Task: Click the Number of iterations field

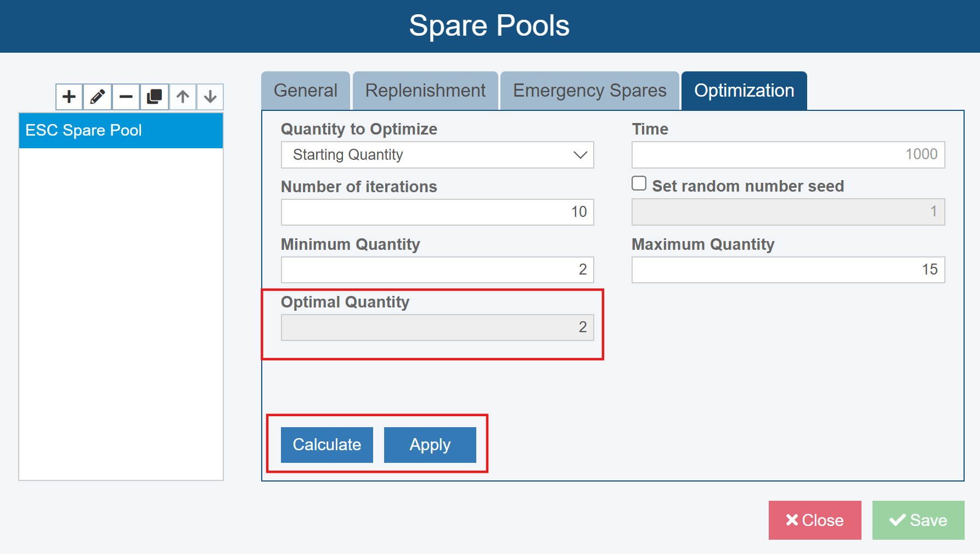Action: (437, 212)
